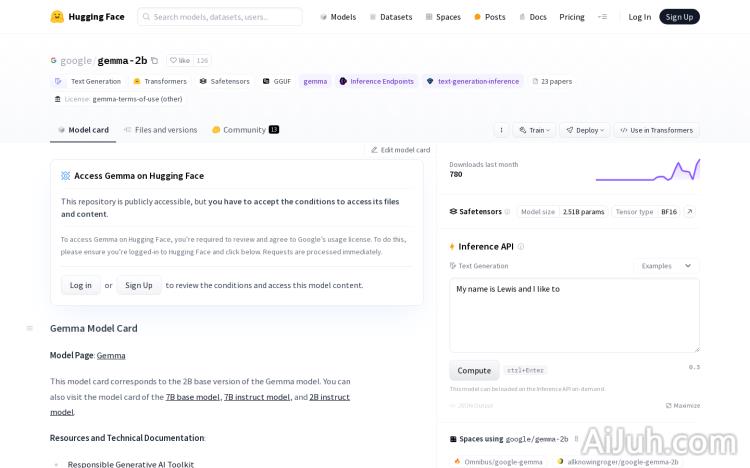
Task: Copy the model name gemma-2b
Action: click(154, 61)
